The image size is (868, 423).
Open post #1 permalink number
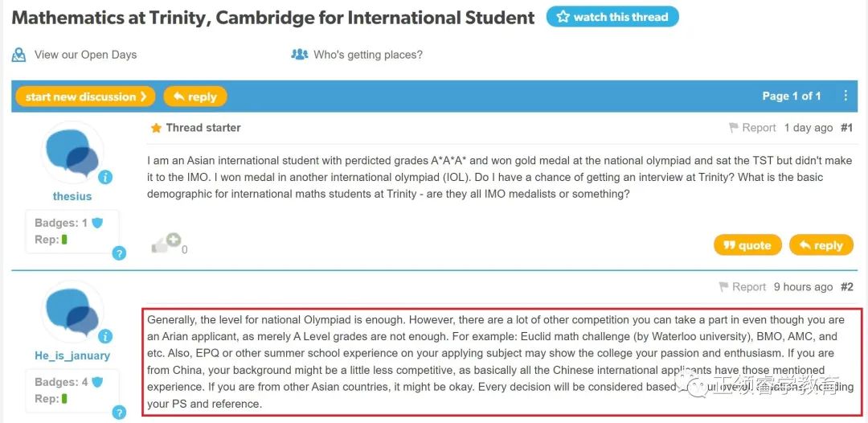click(847, 128)
